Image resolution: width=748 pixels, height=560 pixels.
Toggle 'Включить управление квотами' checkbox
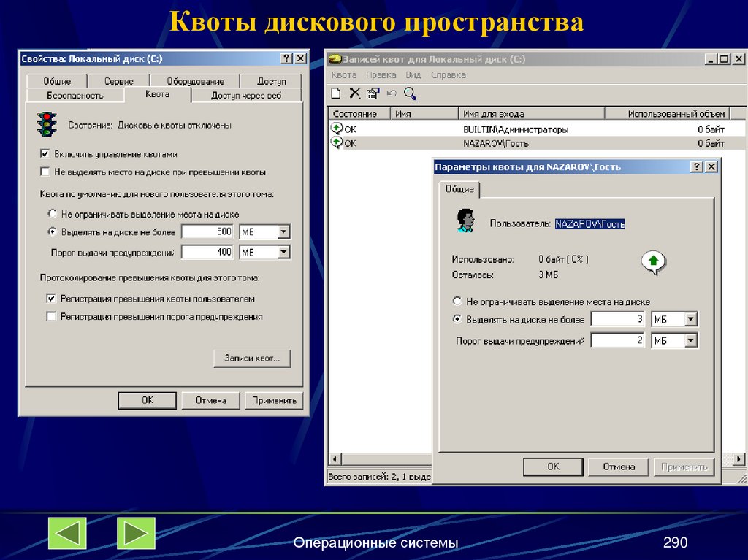click(45, 153)
